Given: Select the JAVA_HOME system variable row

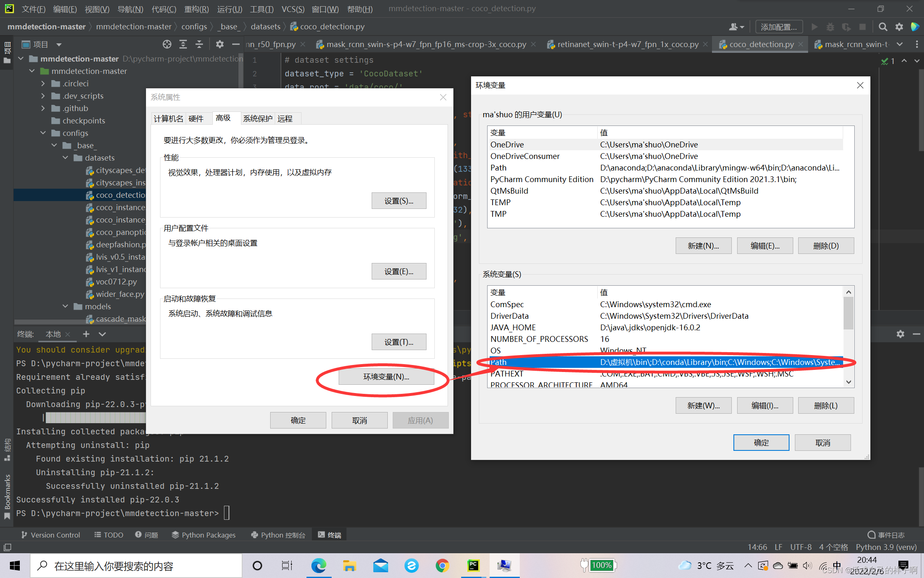Looking at the screenshot, I should 513,327.
